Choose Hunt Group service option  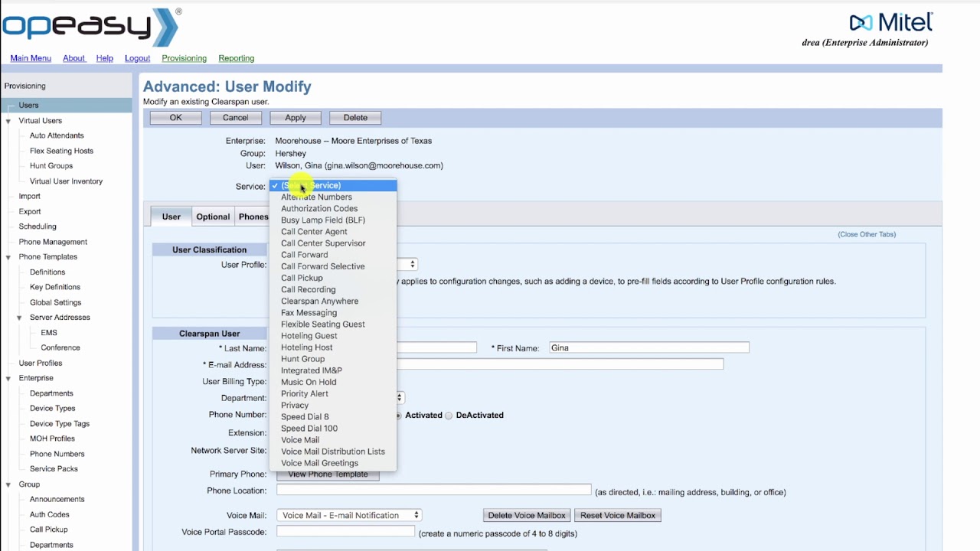pyautogui.click(x=333, y=359)
